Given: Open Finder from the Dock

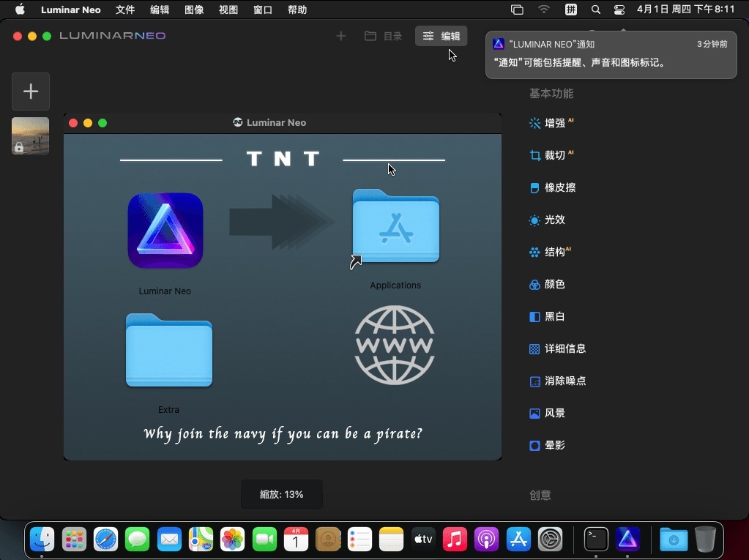Looking at the screenshot, I should [x=42, y=540].
